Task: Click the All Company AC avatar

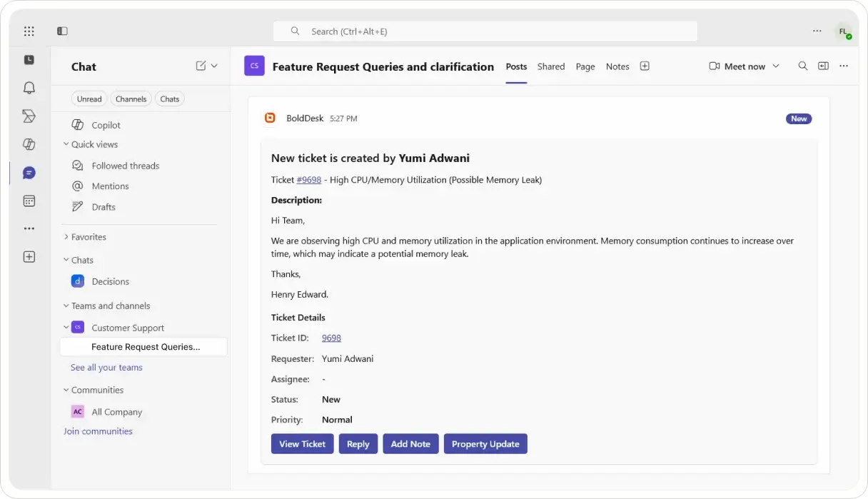Action: pos(78,412)
